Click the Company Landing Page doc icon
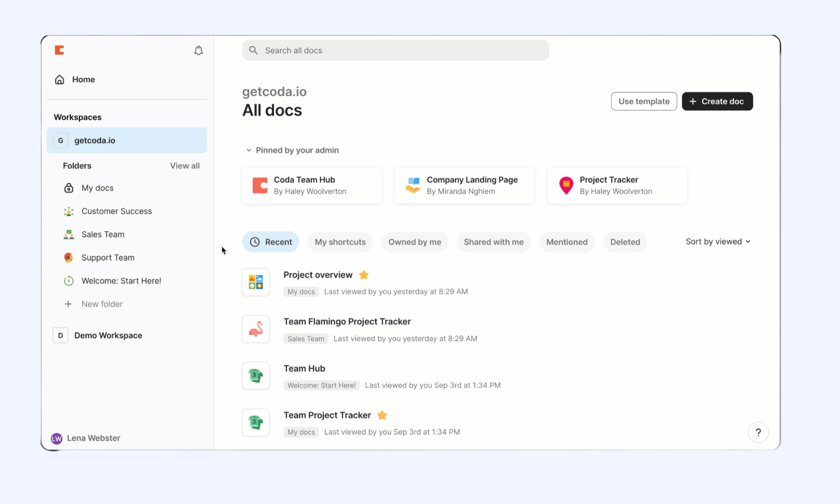The image size is (840, 504). pos(413,185)
